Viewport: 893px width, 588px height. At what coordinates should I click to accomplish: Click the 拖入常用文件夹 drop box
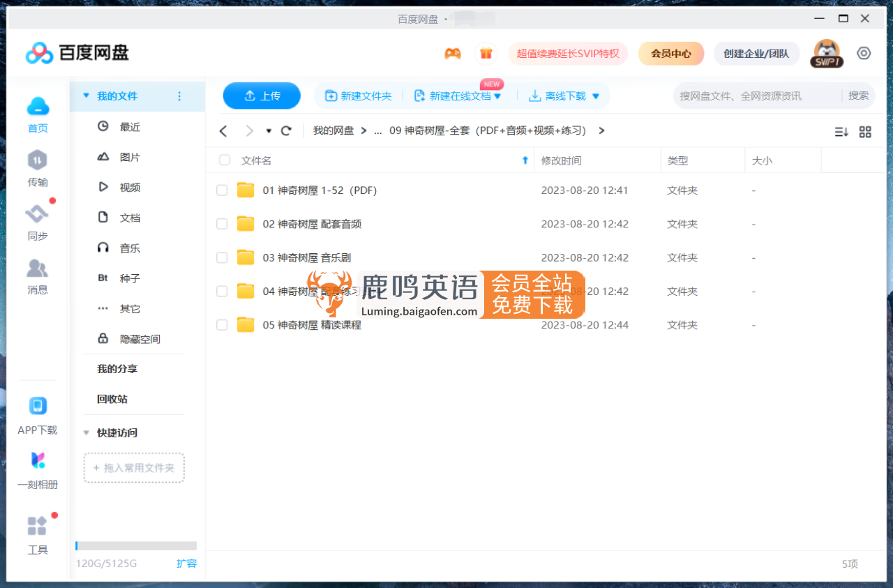(x=134, y=468)
